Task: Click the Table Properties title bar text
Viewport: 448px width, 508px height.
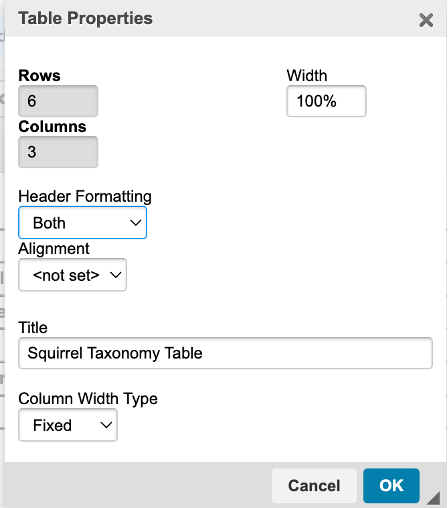Action: point(85,18)
